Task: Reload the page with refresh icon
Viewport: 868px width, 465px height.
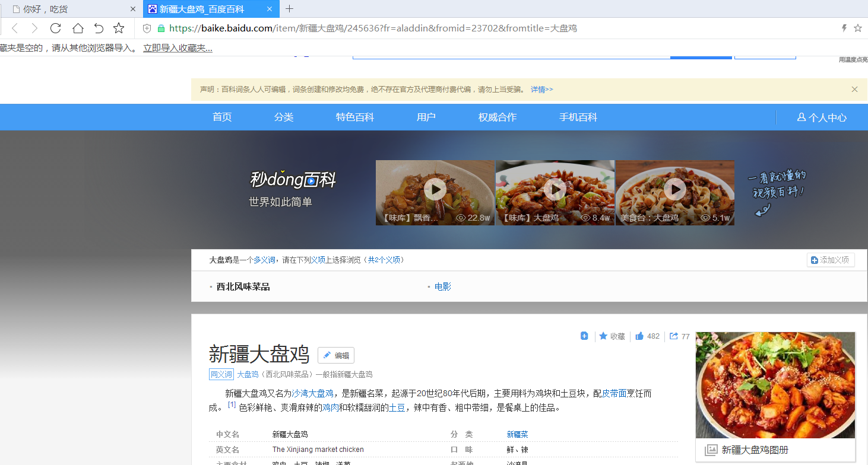Action: click(x=56, y=28)
